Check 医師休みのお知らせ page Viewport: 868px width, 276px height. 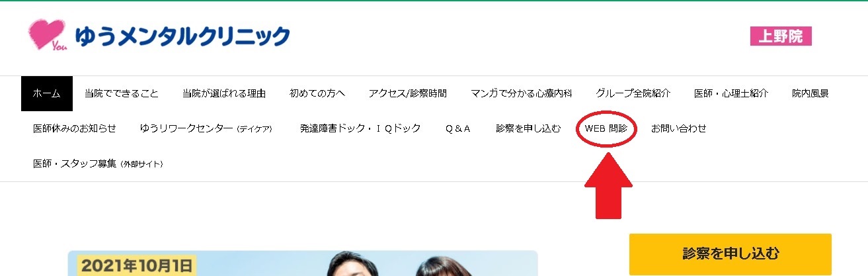tap(75, 128)
